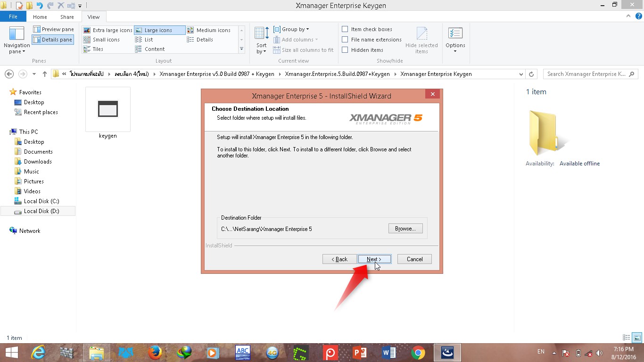The height and width of the screenshot is (362, 644).
Task: Open Downloads in navigation pane
Action: [x=38, y=162]
